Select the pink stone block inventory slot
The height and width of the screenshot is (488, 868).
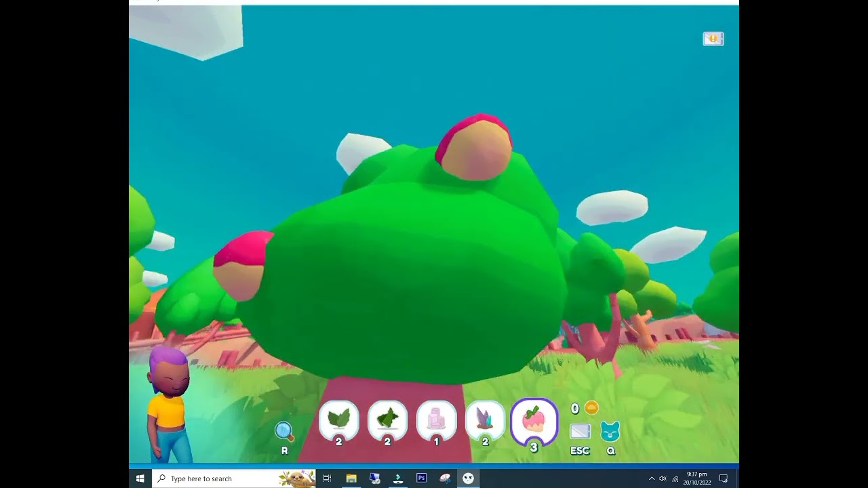tap(436, 420)
